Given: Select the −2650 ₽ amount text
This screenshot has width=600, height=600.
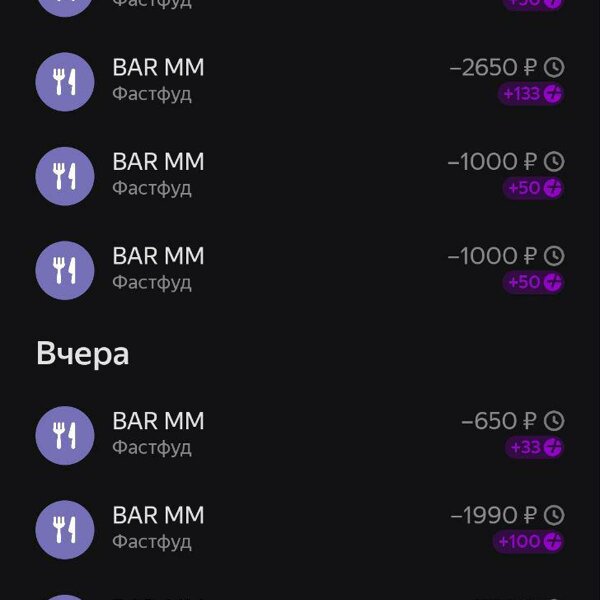Looking at the screenshot, I should 493,68.
